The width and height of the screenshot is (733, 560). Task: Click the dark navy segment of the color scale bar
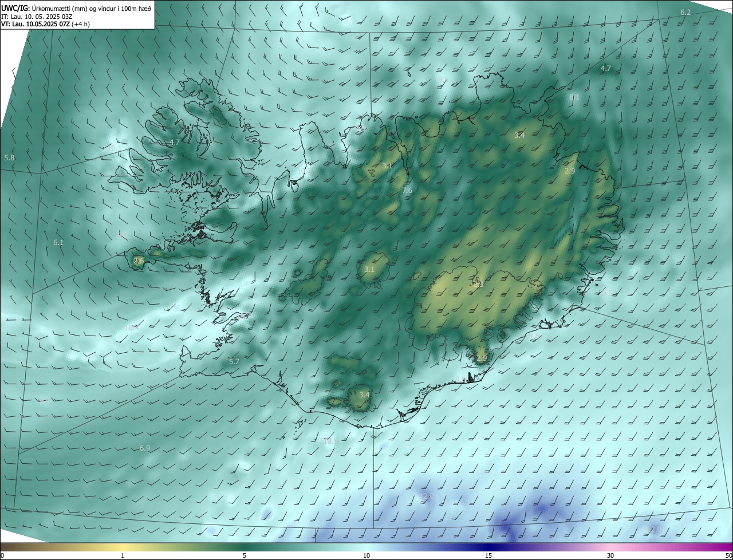click(488, 546)
